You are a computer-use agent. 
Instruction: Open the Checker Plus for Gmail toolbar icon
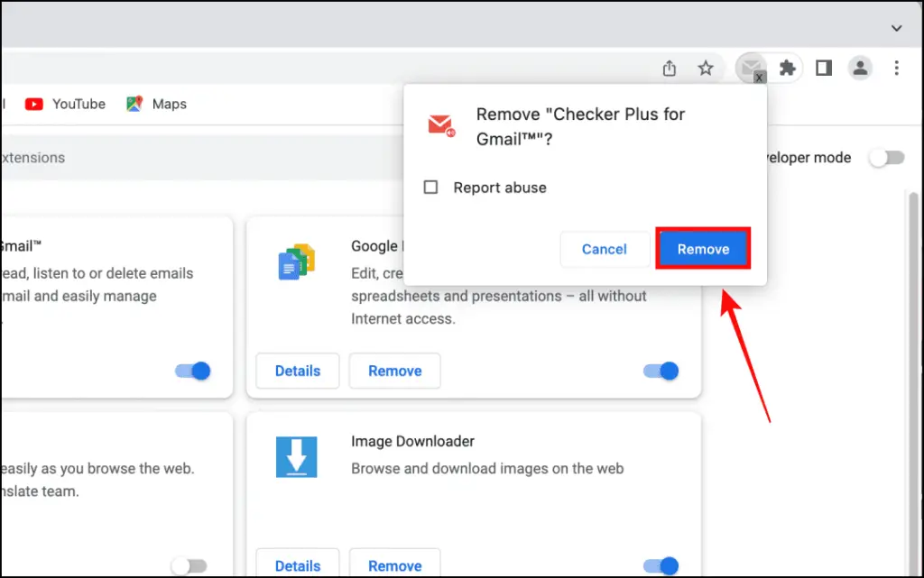coord(752,69)
